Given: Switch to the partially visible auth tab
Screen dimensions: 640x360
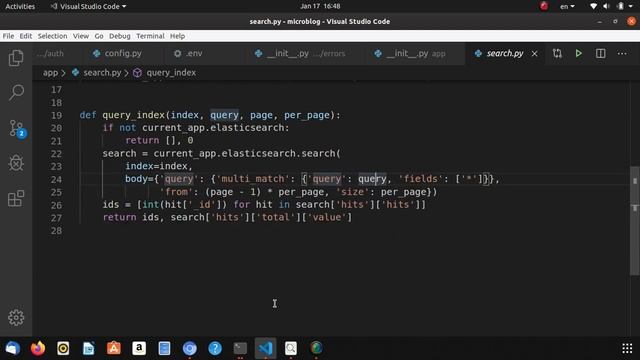Looking at the screenshot, I should pyautogui.click(x=50, y=53).
